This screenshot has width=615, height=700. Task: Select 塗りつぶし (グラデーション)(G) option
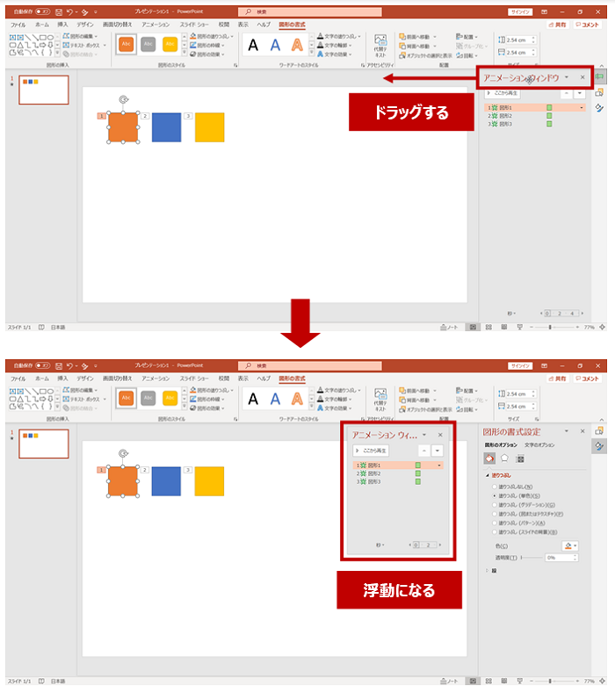click(494, 504)
